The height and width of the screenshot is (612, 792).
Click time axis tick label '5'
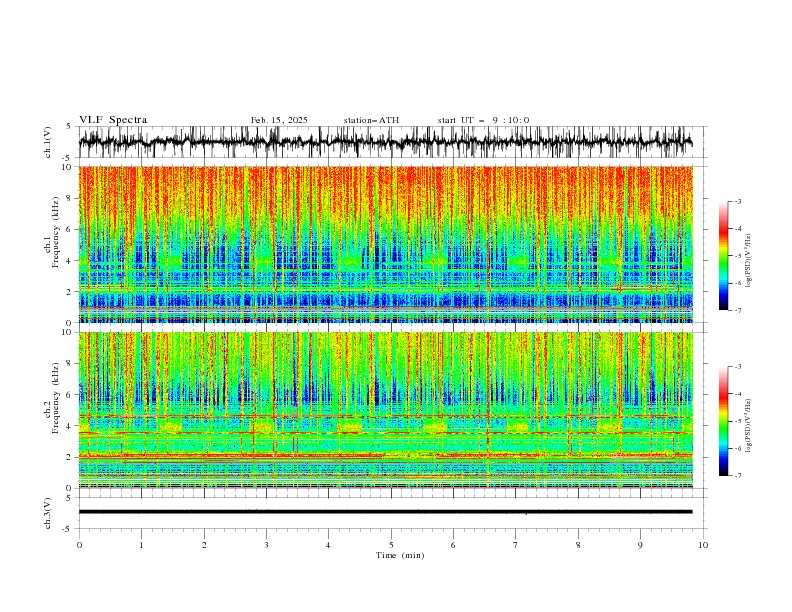[x=391, y=545]
